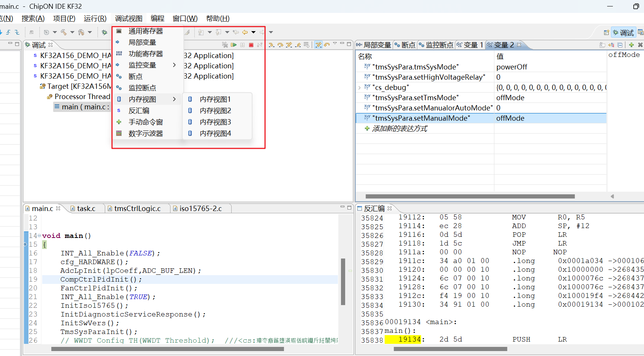The image size is (644, 356).
Task: Open the 运行(R) menu
Action: point(95,18)
